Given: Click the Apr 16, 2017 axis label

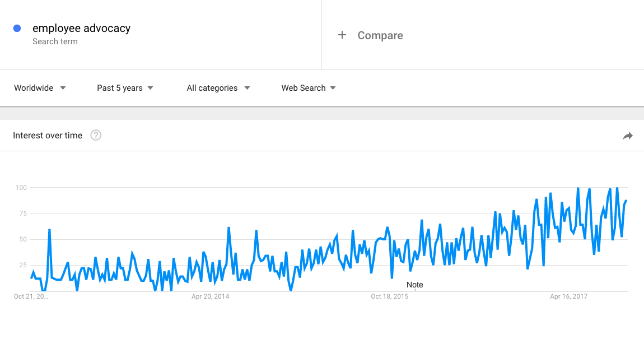Looking at the screenshot, I should click(x=569, y=296).
